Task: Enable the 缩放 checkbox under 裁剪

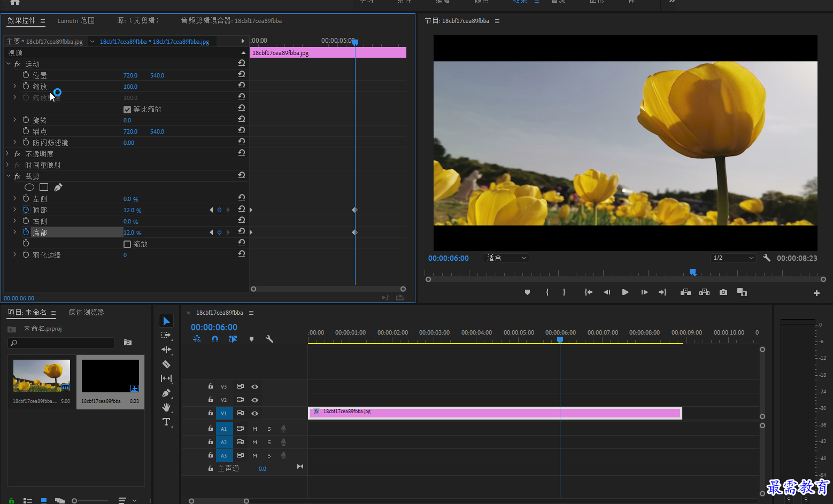Action: point(127,244)
